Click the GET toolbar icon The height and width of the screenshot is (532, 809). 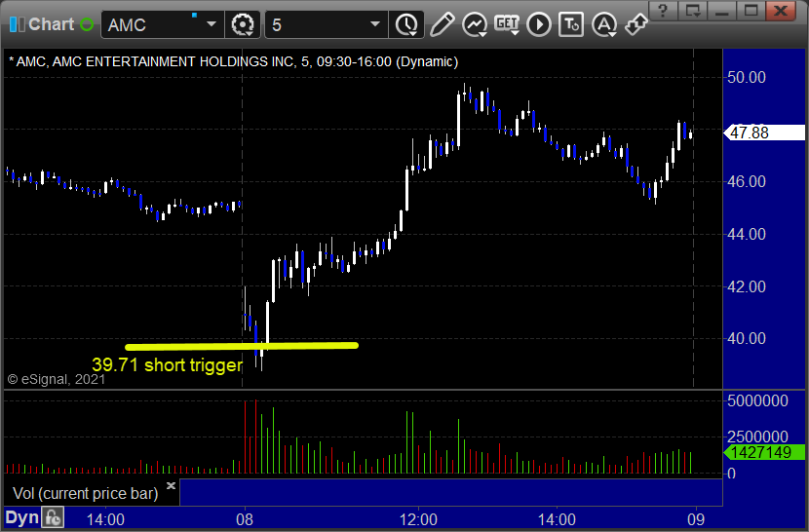[507, 23]
